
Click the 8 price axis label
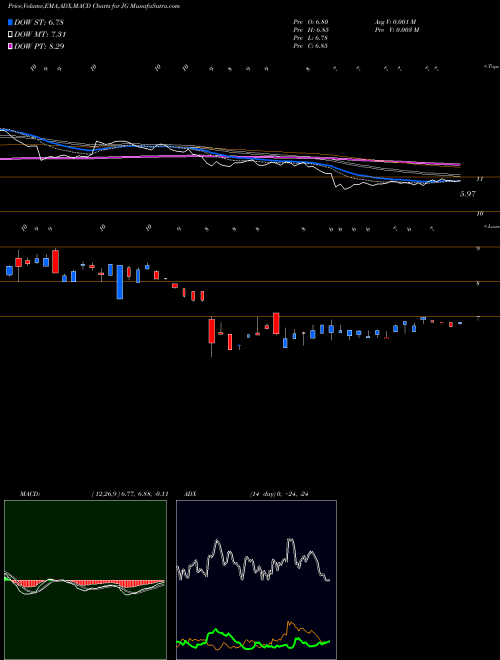(478, 284)
